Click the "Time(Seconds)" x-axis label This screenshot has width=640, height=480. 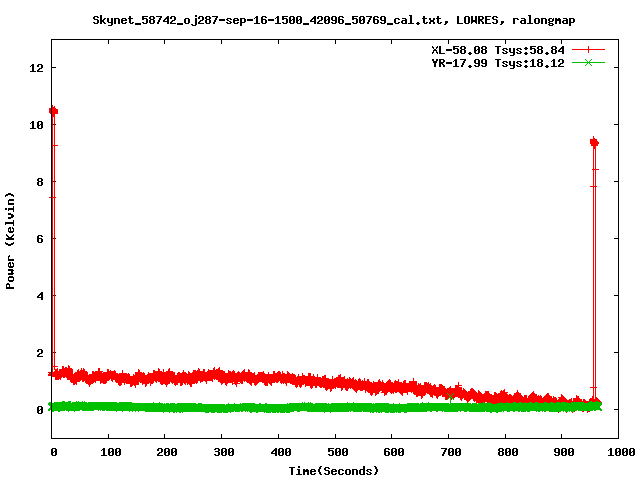coord(333,471)
